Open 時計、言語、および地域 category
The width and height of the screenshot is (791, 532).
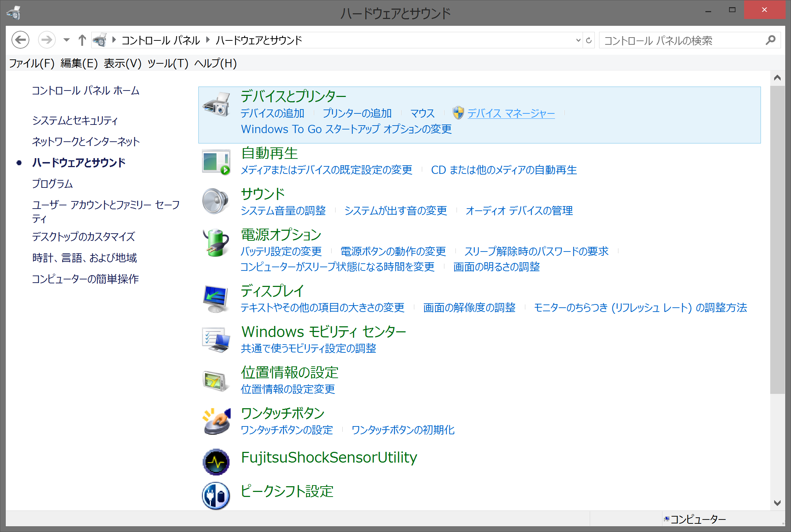[85, 258]
